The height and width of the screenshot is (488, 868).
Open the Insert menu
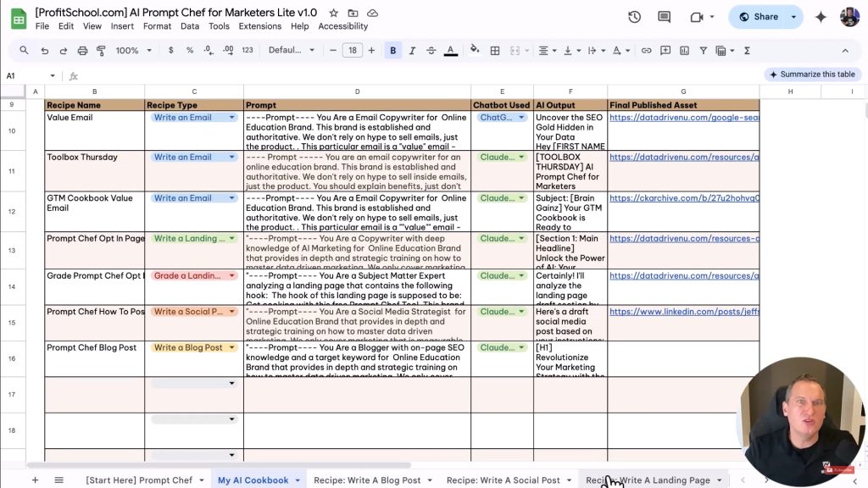click(122, 26)
